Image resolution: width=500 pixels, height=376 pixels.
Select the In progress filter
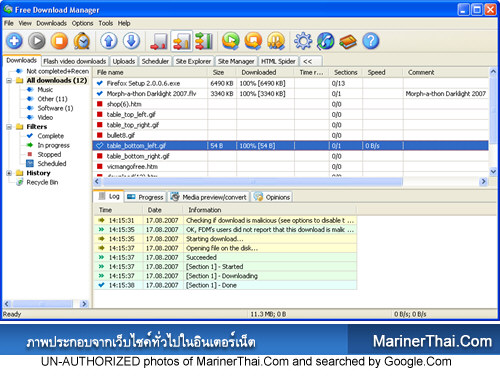53,145
